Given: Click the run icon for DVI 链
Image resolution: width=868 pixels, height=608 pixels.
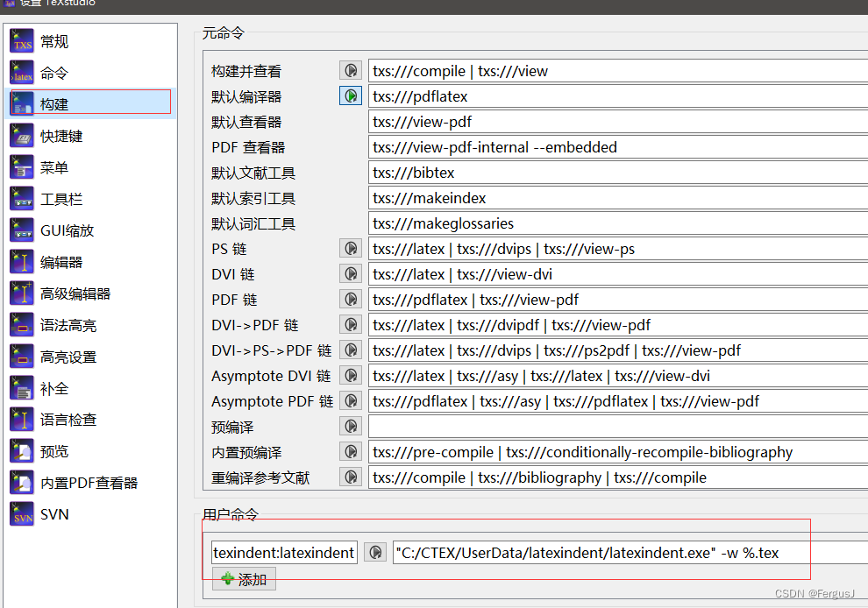Looking at the screenshot, I should pos(351,274).
